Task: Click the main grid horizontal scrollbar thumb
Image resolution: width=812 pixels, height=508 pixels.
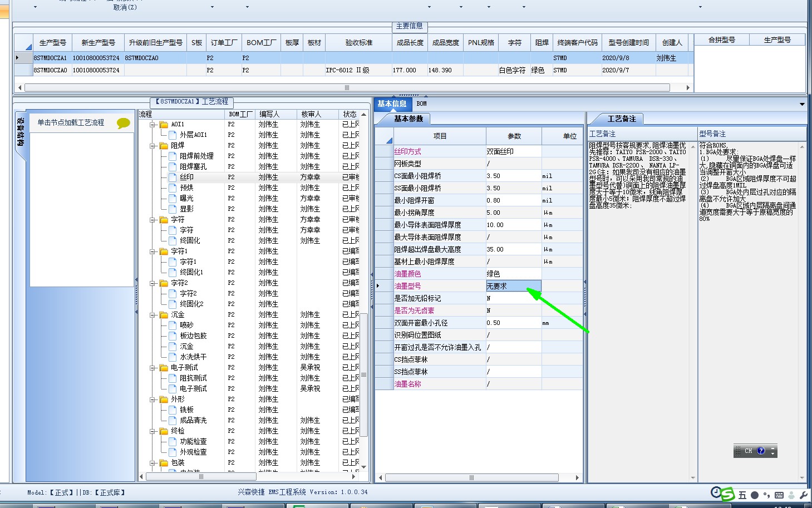Action: coord(347,87)
